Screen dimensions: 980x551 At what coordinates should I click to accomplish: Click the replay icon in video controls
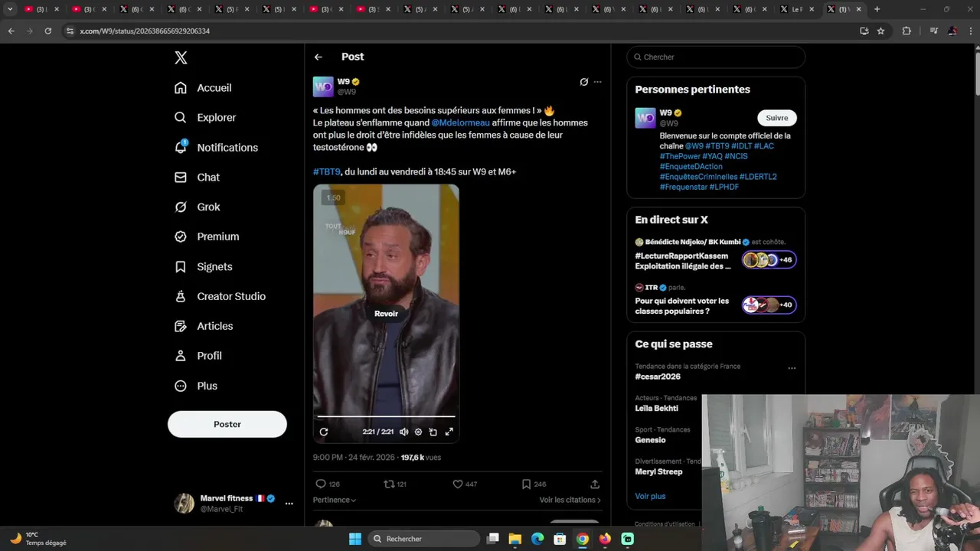pos(324,432)
